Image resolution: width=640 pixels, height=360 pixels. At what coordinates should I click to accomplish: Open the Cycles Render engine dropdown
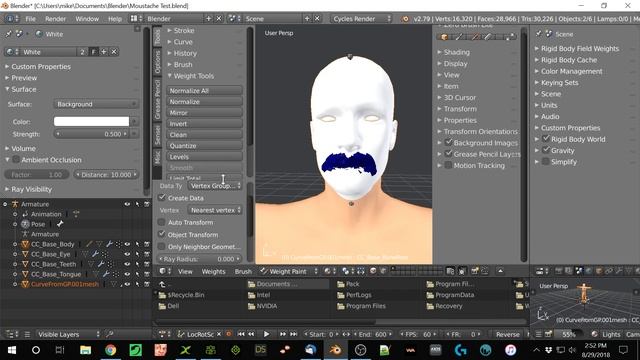click(x=361, y=19)
